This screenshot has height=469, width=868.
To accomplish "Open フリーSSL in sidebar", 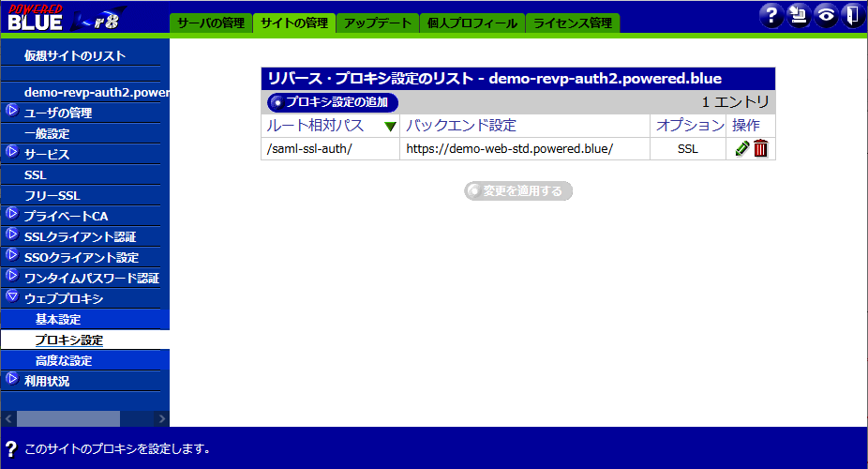I will point(52,195).
